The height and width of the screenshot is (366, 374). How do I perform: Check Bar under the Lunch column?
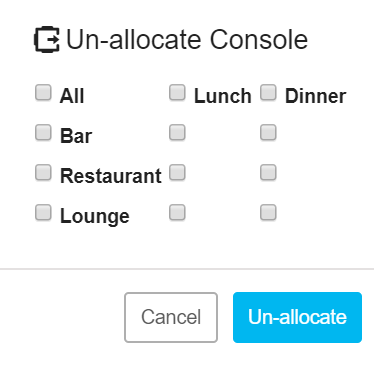pos(177,132)
